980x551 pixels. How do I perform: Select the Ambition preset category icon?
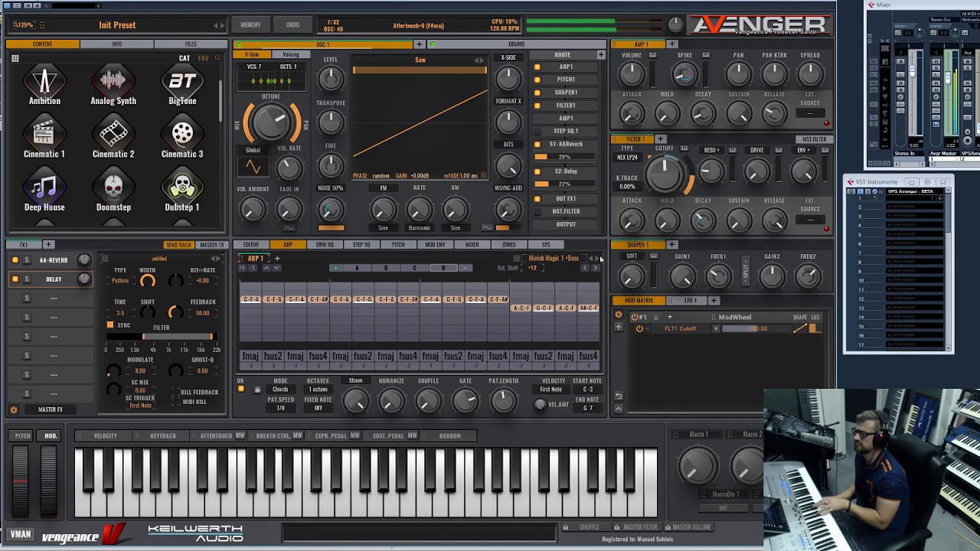[44, 80]
